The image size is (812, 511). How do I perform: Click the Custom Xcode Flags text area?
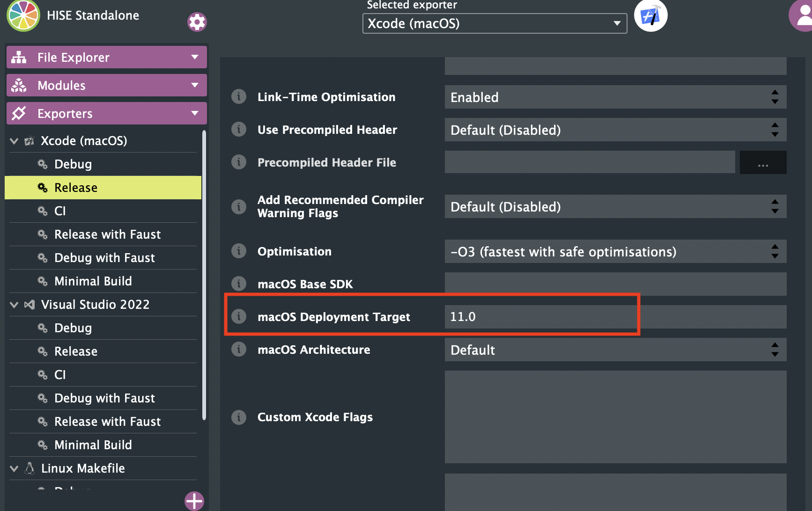[x=615, y=417]
